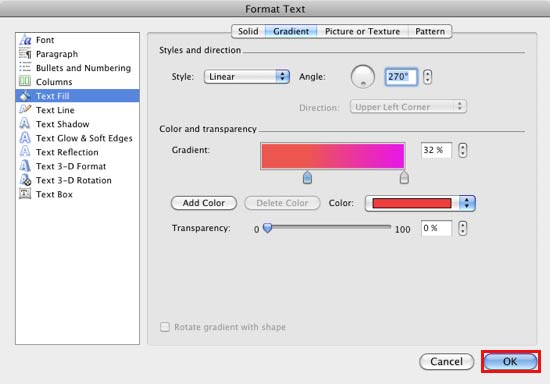Open the Direction Upper Left Corner dropdown

408,107
